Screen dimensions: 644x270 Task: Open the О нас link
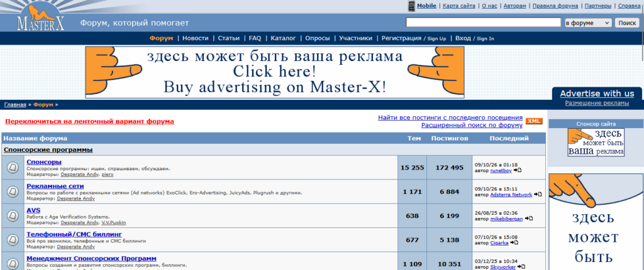[489, 6]
